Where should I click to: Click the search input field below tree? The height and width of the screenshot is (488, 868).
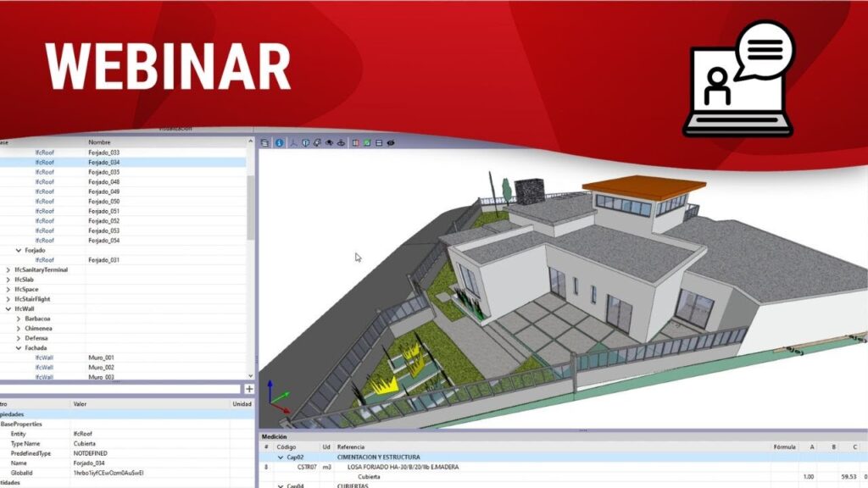coord(119,389)
